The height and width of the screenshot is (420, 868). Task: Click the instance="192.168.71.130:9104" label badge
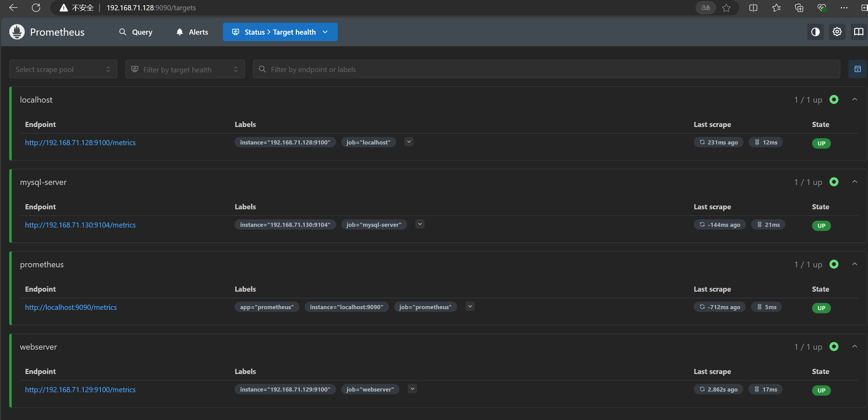285,225
